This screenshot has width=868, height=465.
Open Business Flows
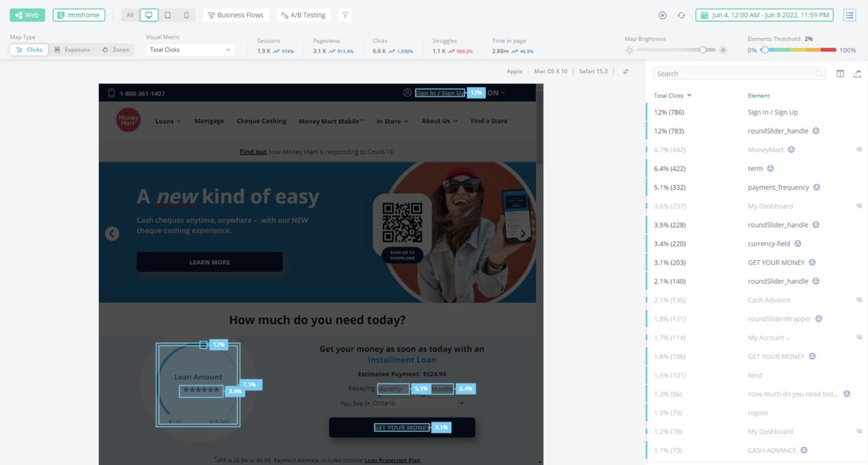(x=236, y=15)
